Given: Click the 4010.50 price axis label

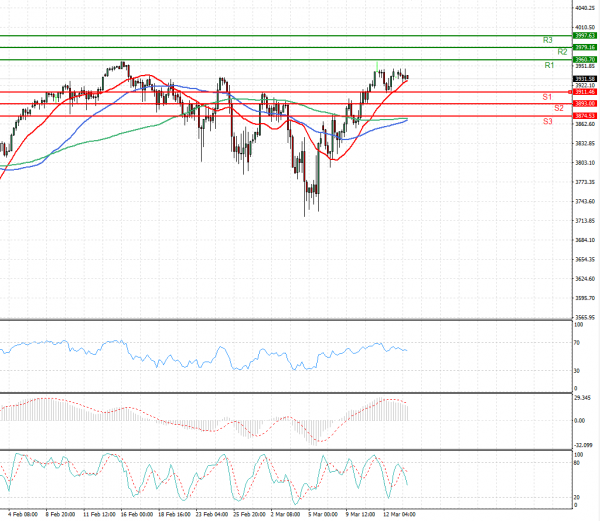Looking at the screenshot, I should (x=585, y=28).
